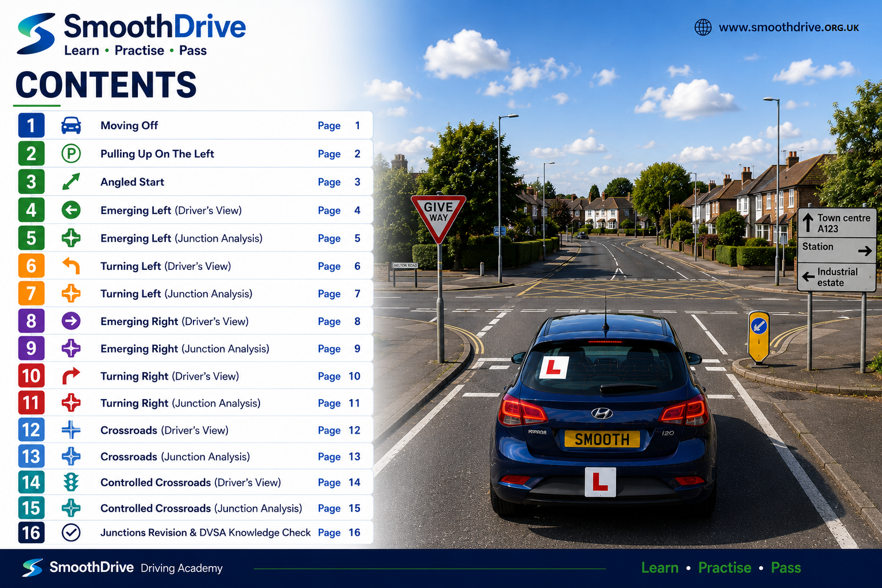Click the car icon beside Moving Off
The image size is (882, 588).
[x=71, y=125]
